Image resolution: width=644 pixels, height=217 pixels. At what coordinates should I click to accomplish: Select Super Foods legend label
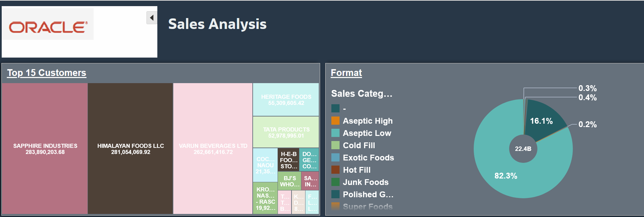coord(368,207)
